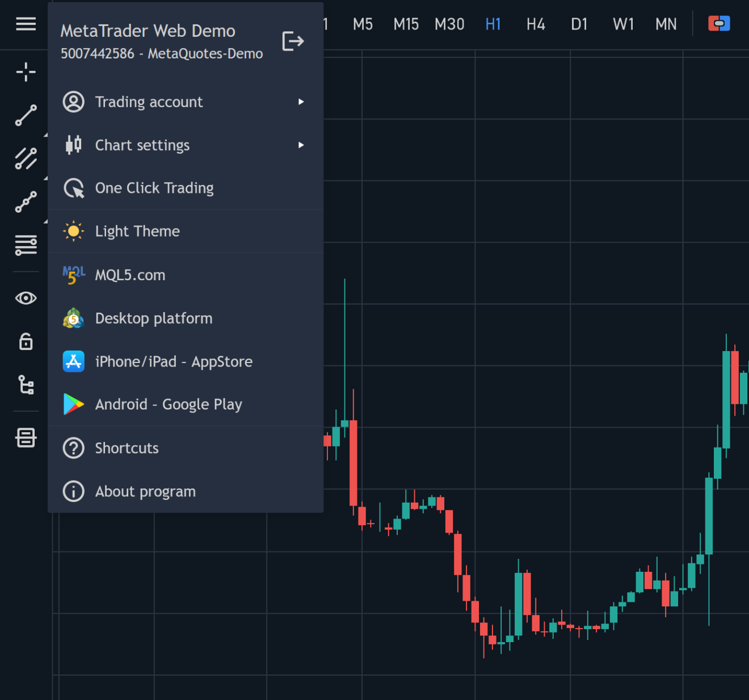Viewport: 749px width, 700px height.
Task: Click the hamburger main menu icon
Action: tap(26, 24)
